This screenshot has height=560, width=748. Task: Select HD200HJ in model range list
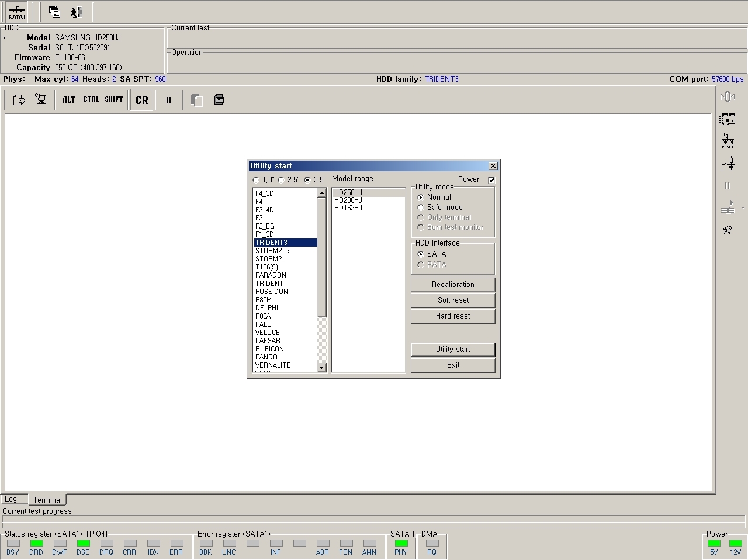coord(348,200)
